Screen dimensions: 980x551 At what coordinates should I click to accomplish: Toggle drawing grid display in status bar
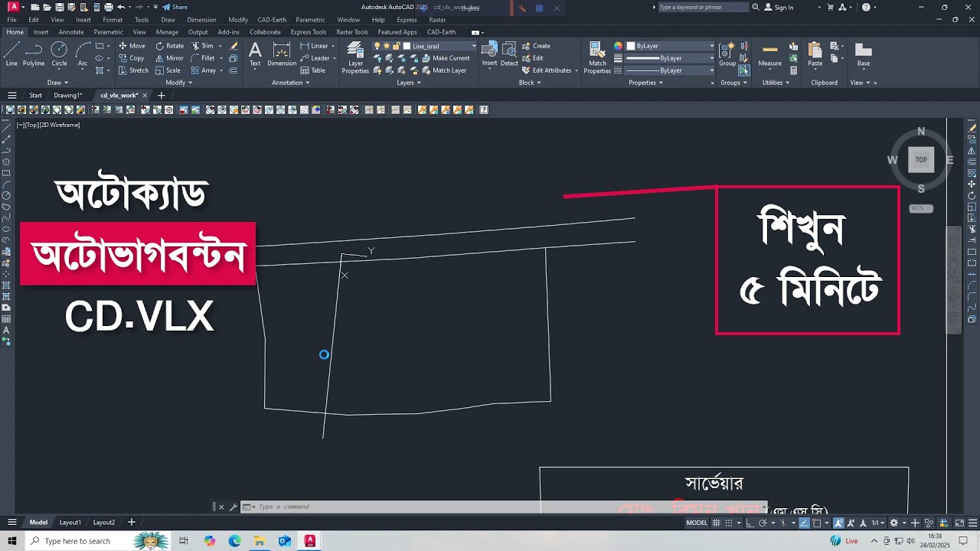click(x=717, y=523)
